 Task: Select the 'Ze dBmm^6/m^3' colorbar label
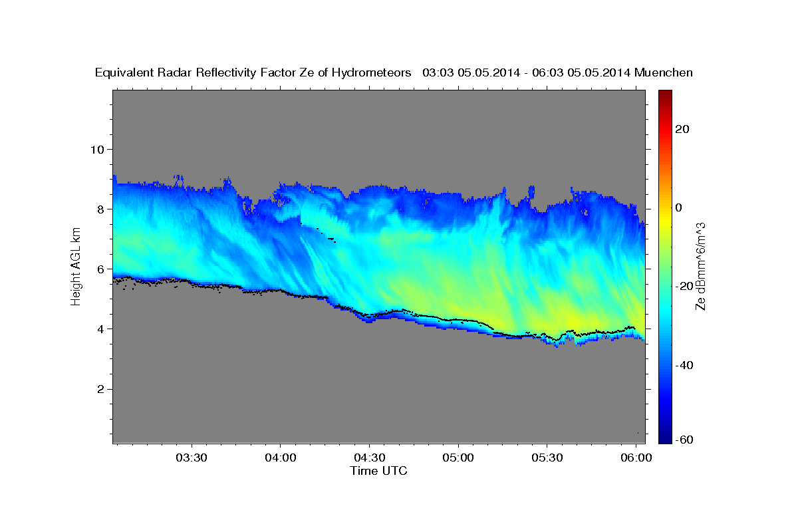(x=700, y=266)
